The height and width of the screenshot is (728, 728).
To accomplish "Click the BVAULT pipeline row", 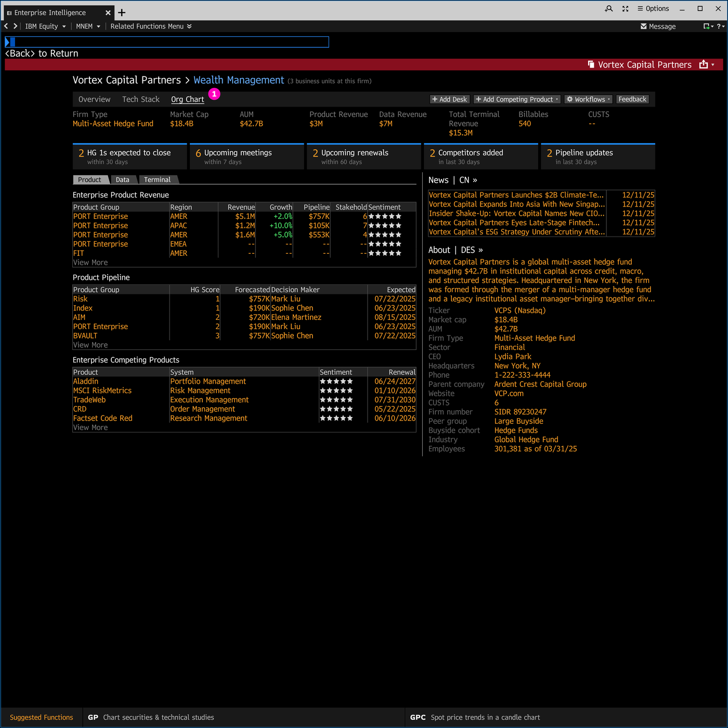I will [x=244, y=336].
